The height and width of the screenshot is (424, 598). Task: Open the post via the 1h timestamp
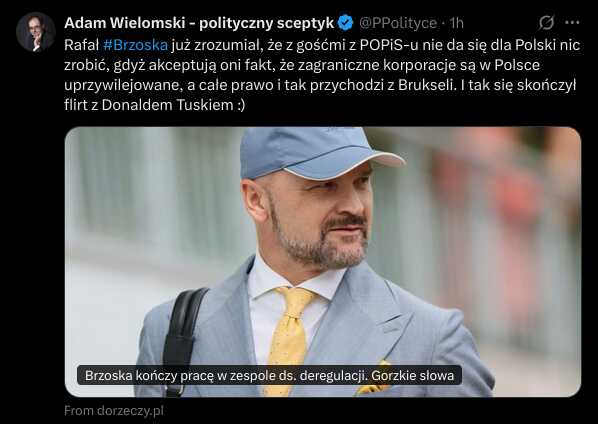pos(456,23)
